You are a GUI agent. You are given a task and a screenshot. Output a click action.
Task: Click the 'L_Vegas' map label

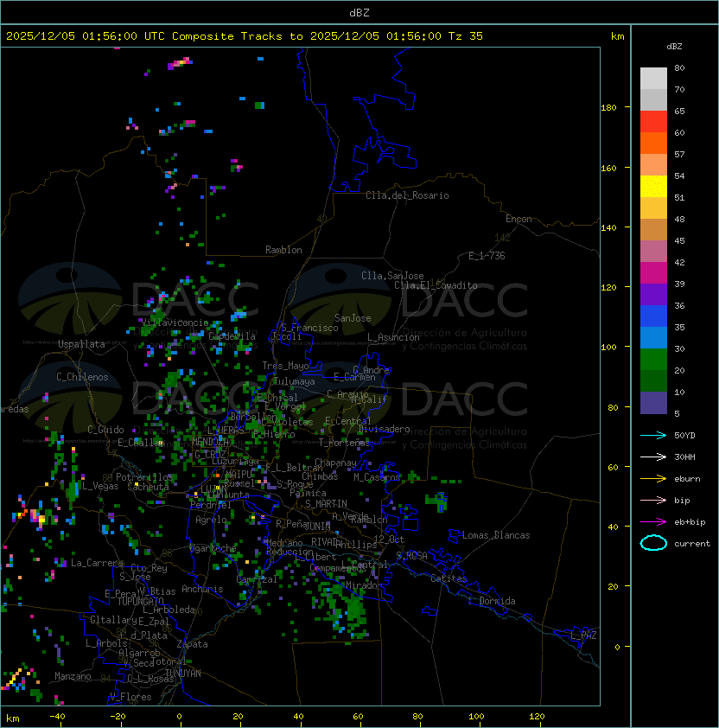100,486
